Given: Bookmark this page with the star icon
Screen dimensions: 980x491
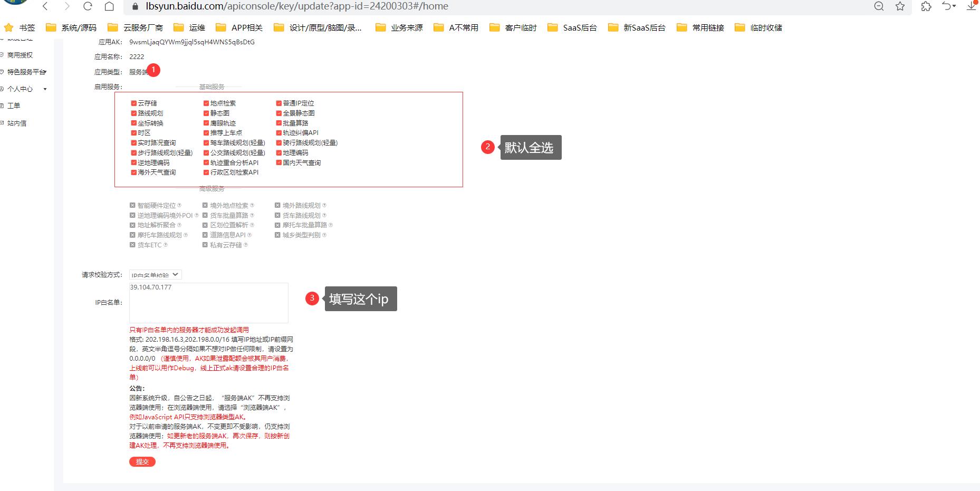Looking at the screenshot, I should pos(900,6).
